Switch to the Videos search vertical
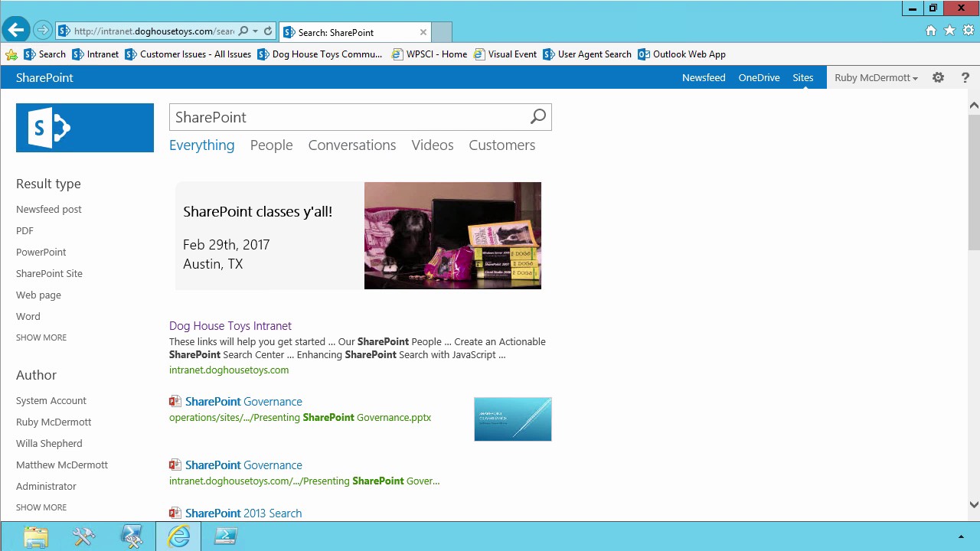Viewport: 980px width, 551px height. click(x=433, y=145)
